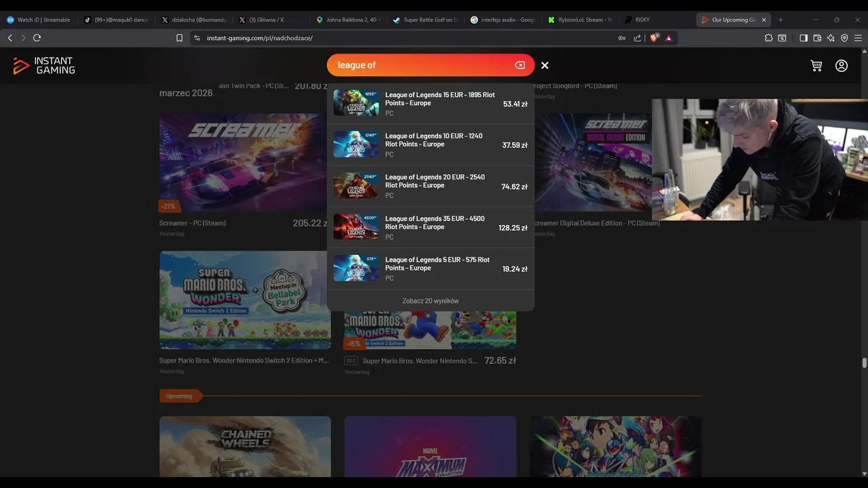This screenshot has width=868, height=488.
Task: Toggle the browser sidebar panel
Action: tap(804, 38)
